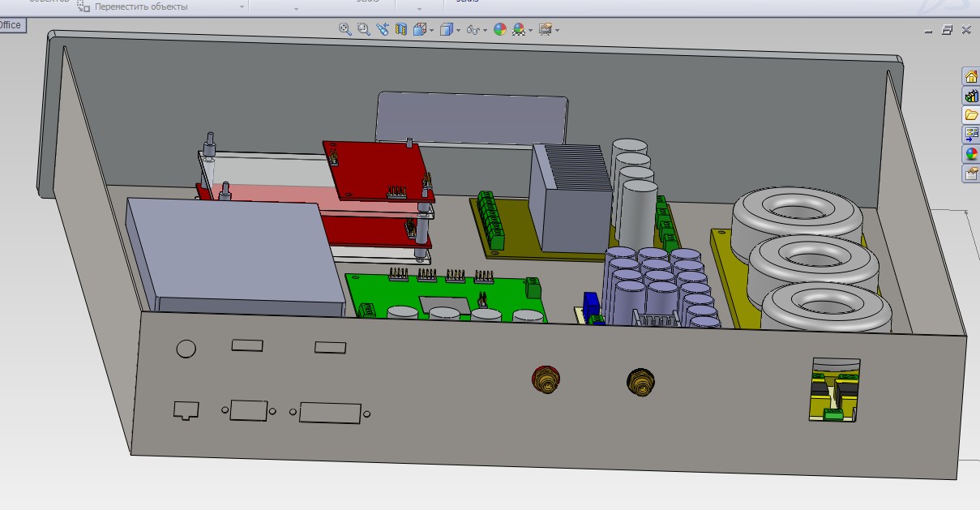Expand the Hide/Show Items dropdown arrow
This screenshot has width=980, height=510.
[485, 31]
